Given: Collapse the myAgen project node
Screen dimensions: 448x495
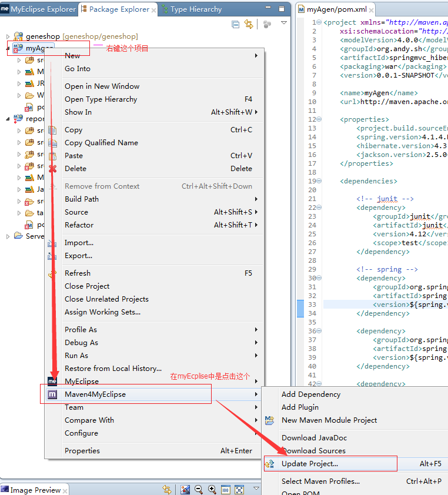Looking at the screenshot, I should [8, 49].
